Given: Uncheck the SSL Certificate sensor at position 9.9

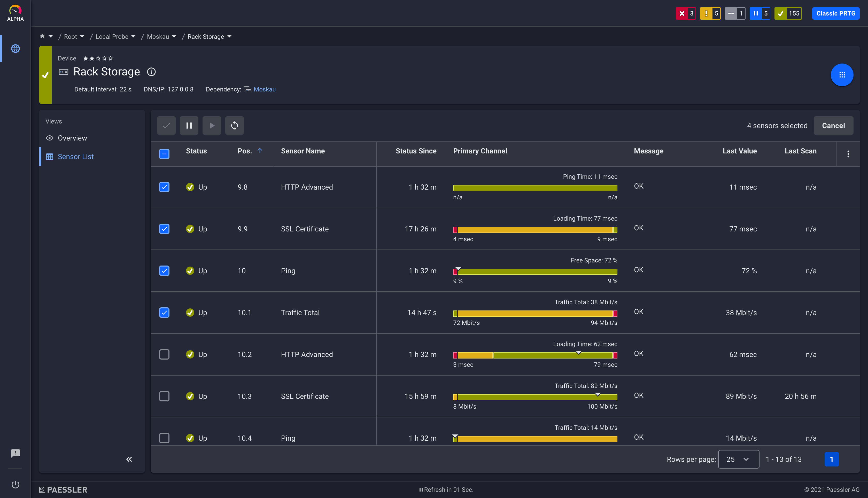Looking at the screenshot, I should tap(164, 229).
